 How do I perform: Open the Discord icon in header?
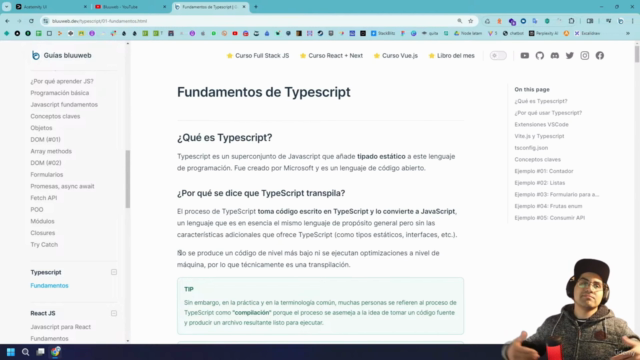coord(555,56)
